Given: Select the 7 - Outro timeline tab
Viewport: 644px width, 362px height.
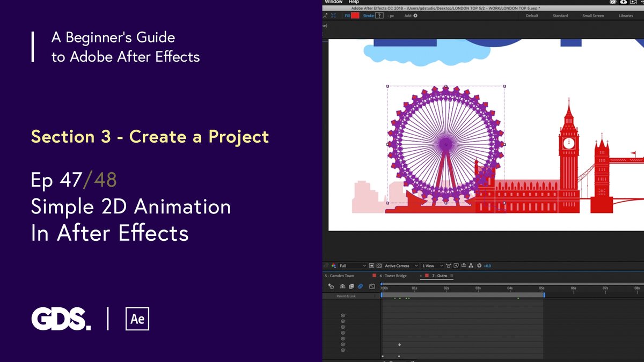Looking at the screenshot, I should [440, 276].
